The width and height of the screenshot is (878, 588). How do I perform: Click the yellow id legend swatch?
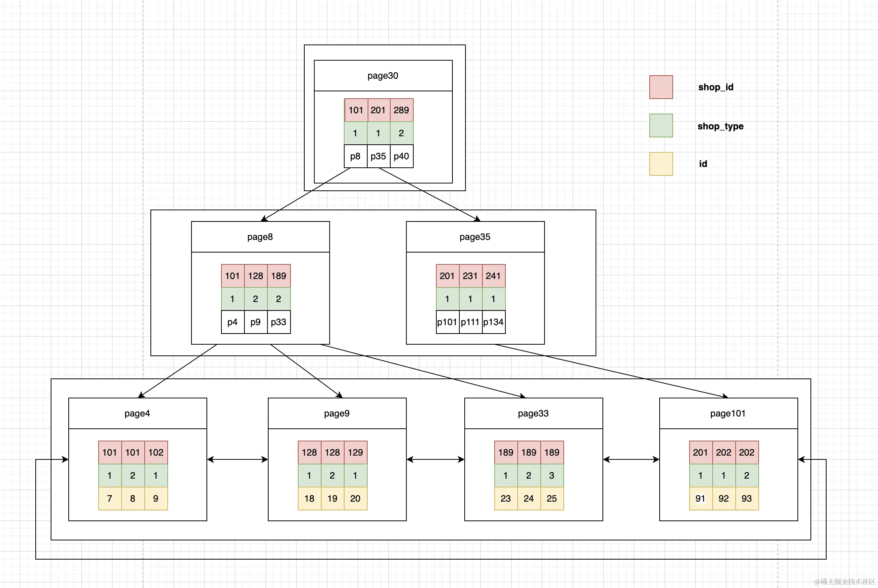661,164
